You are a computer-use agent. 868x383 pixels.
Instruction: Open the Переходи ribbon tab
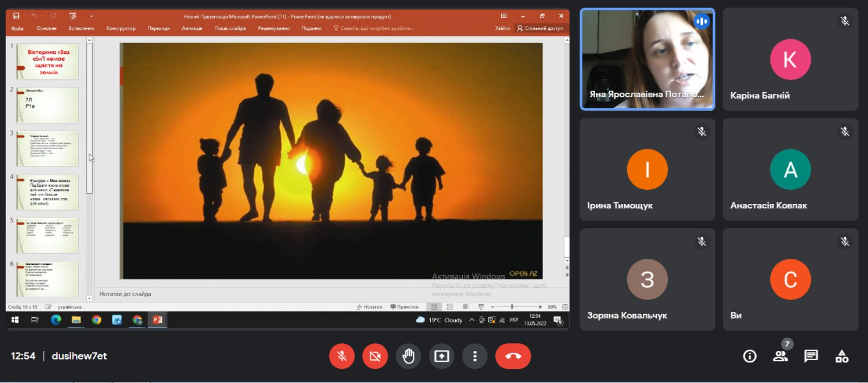click(158, 28)
